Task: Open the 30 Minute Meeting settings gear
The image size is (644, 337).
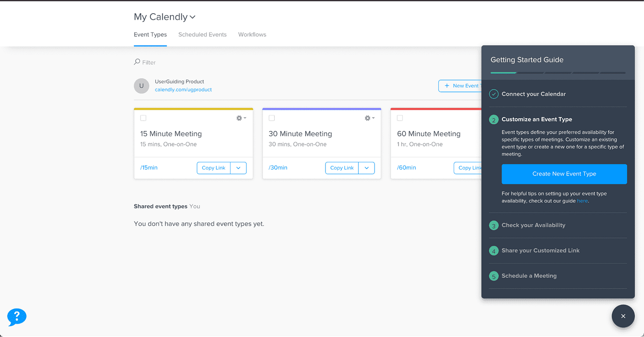Action: (368, 118)
